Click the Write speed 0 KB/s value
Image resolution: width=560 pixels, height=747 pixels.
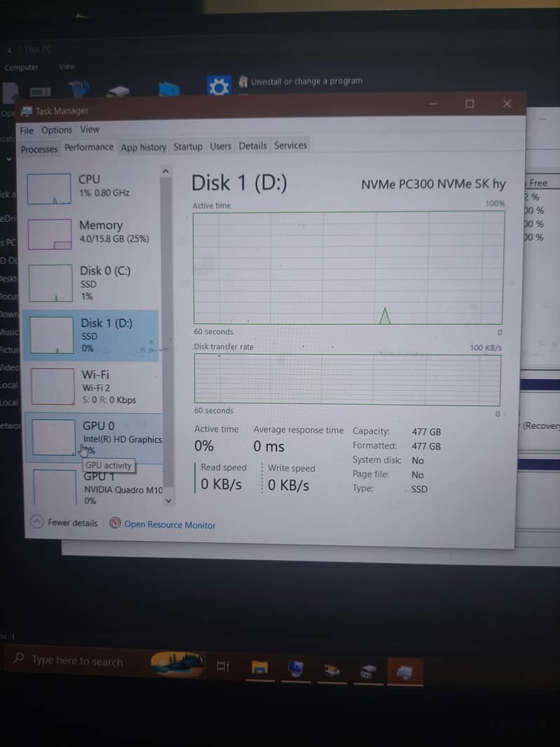[288, 486]
